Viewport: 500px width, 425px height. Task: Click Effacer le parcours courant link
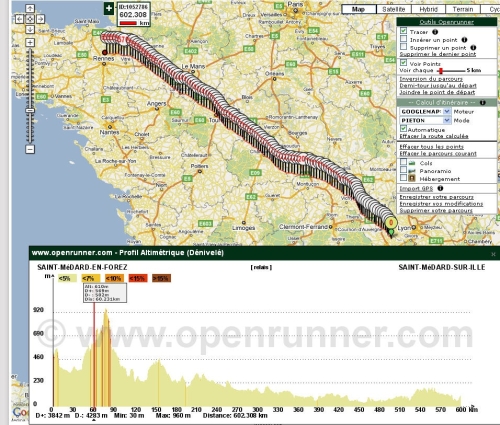438,153
